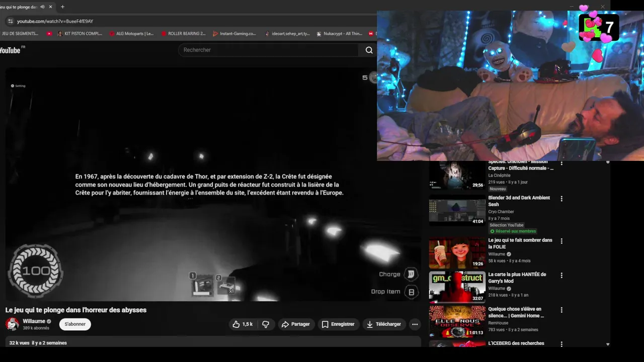Click the scroll-down arrow of the sidebar scrollbar
This screenshot has height=362, width=644.
(x=607, y=344)
